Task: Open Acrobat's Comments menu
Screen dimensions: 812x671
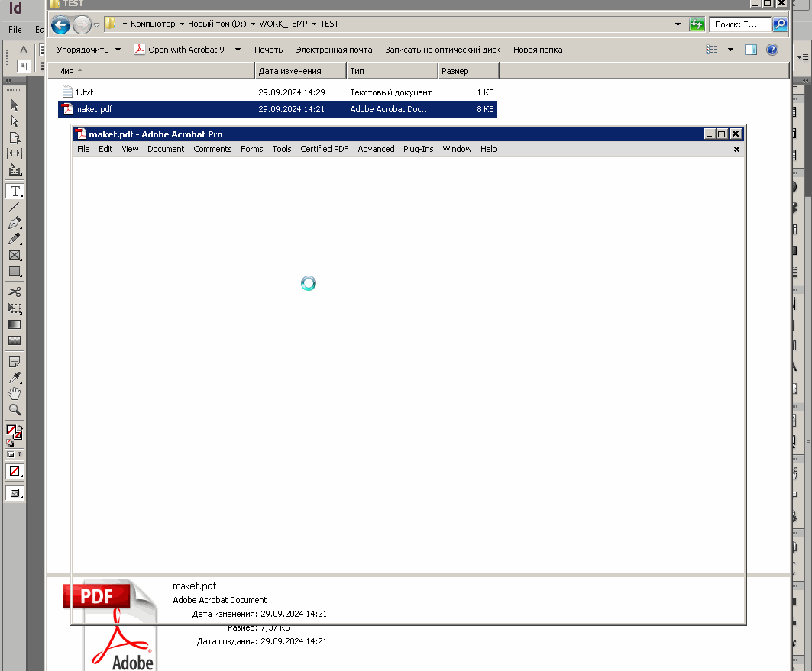Action: coord(212,149)
